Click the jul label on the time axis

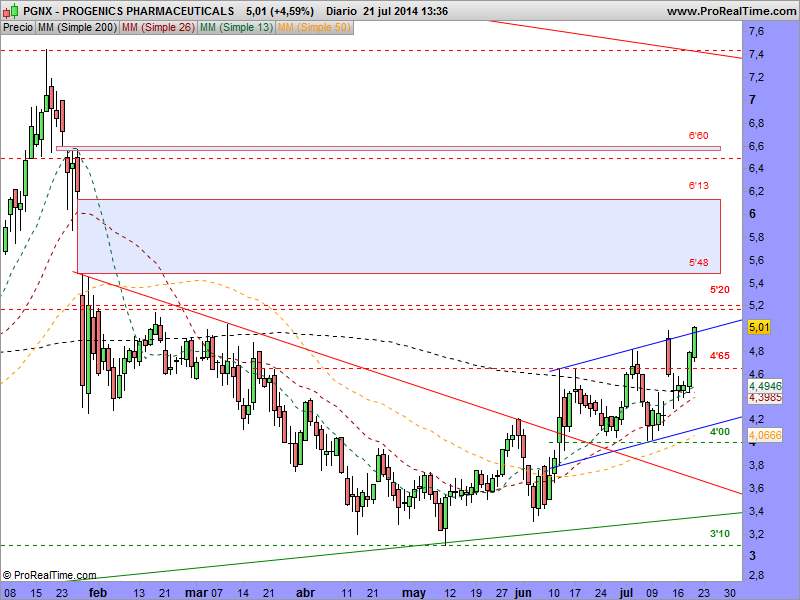coord(626,593)
